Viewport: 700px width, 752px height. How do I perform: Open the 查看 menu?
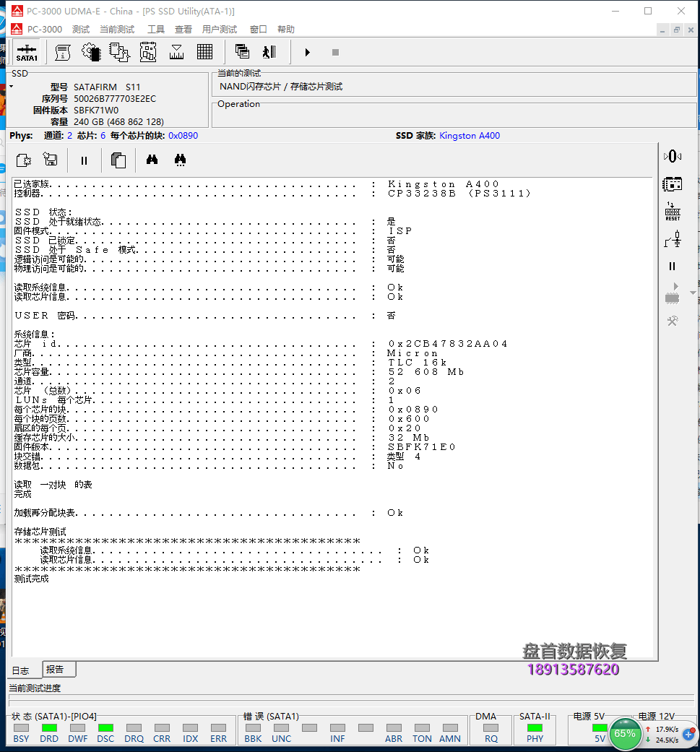coord(183,29)
